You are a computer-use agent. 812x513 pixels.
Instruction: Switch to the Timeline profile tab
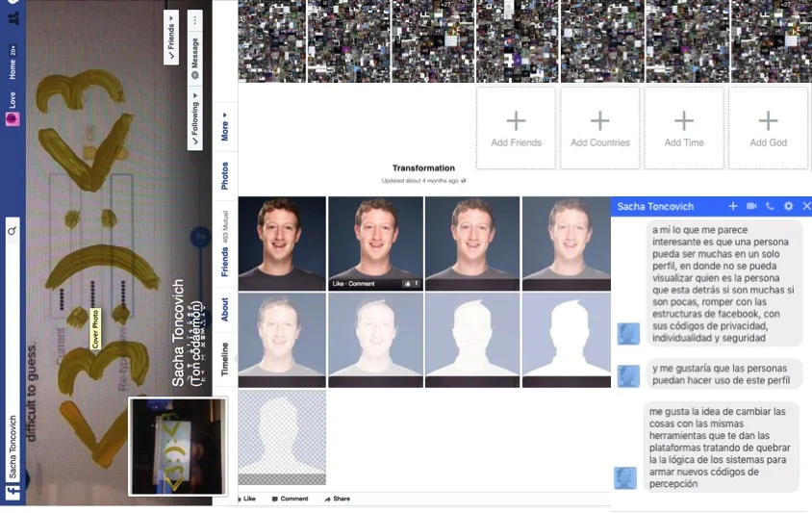(x=225, y=359)
